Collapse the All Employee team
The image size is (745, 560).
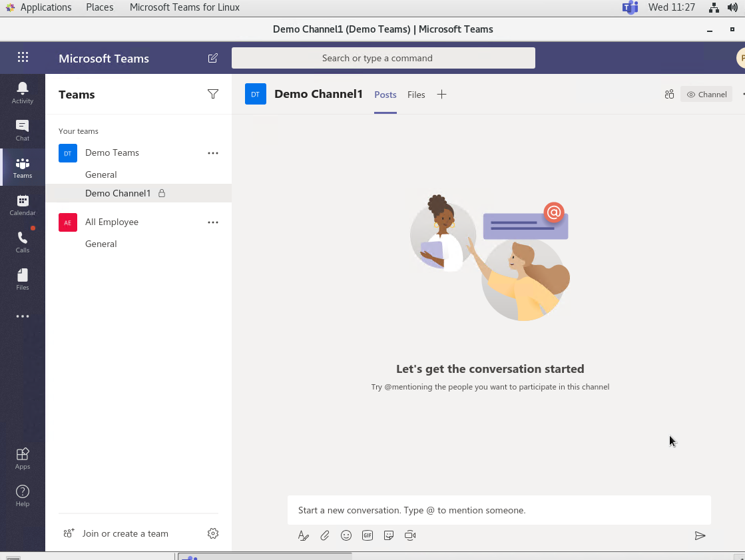[112, 222]
